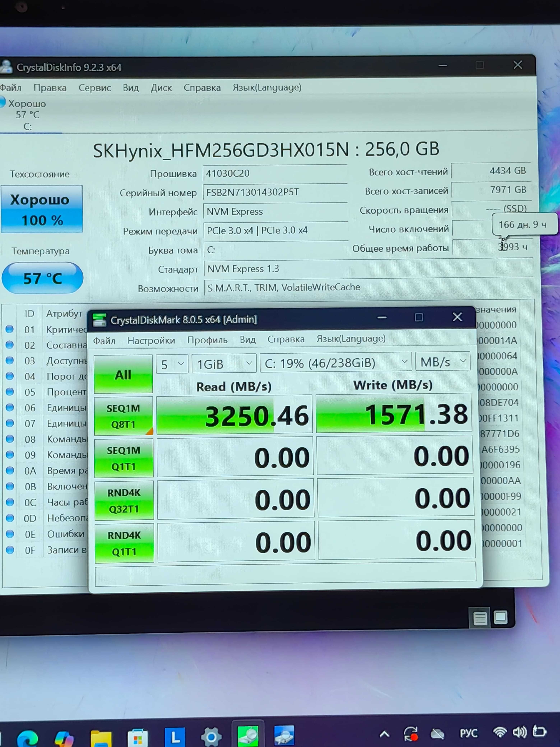Click the NVM Express interface field
This screenshot has height=747, width=560.
276,211
